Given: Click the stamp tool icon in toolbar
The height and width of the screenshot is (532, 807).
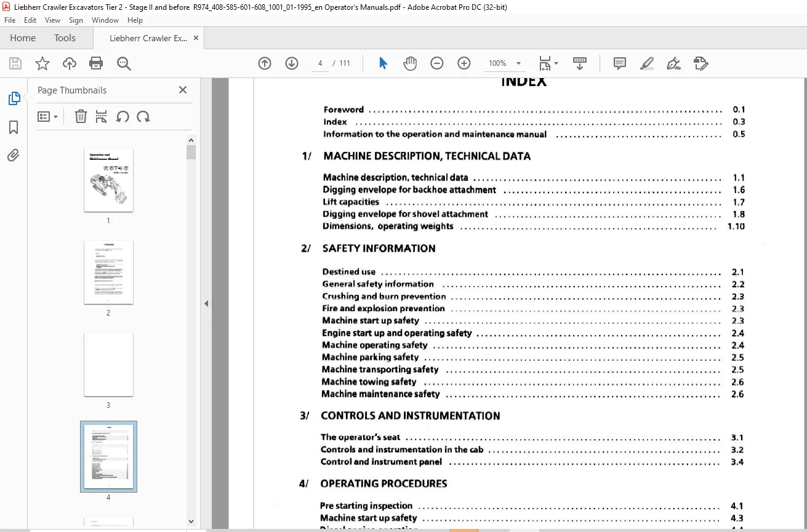Looking at the screenshot, I should click(x=701, y=63).
